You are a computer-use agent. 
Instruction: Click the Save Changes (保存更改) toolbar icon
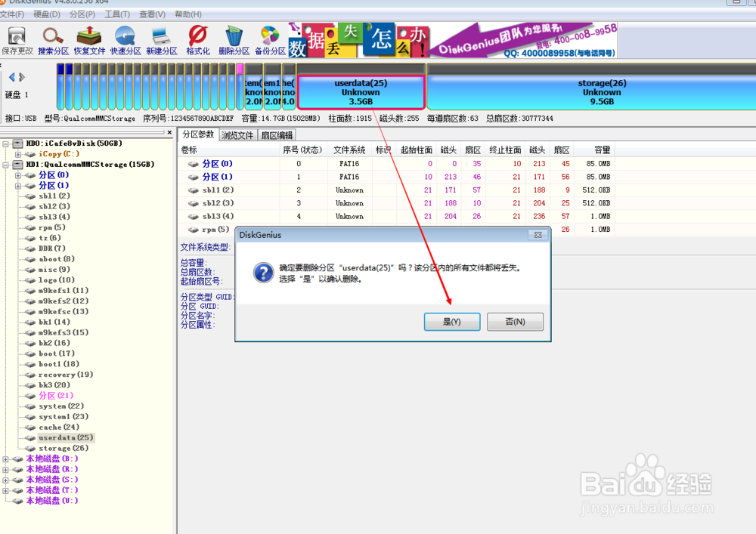click(x=17, y=41)
